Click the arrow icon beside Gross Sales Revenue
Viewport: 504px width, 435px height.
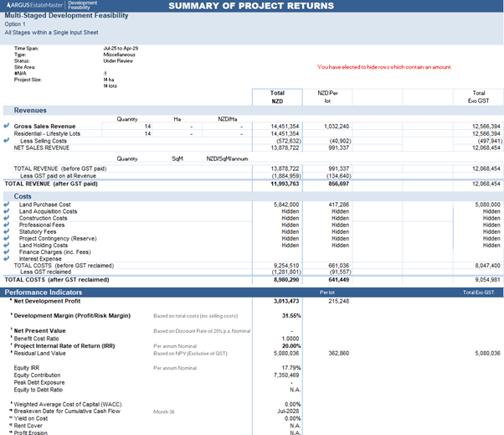pos(6,126)
